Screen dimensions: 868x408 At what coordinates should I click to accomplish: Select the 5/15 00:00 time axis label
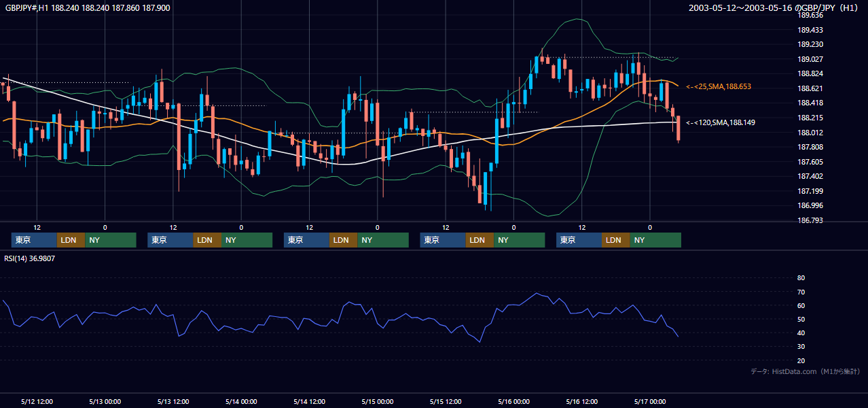[377, 401]
